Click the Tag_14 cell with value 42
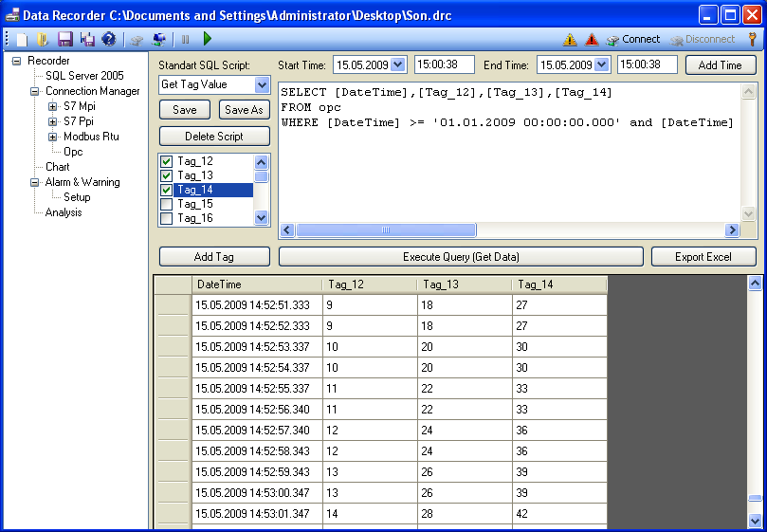 (559, 513)
